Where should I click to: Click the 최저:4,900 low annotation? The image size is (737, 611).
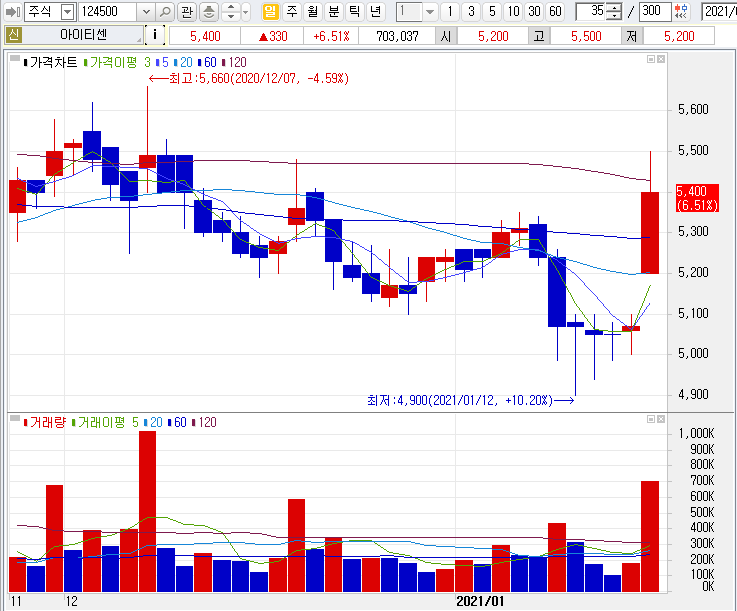pyautogui.click(x=470, y=400)
